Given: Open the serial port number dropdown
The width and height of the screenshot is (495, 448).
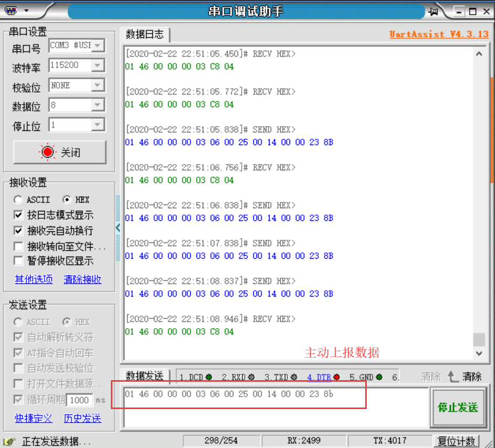Looking at the screenshot, I should pyautogui.click(x=98, y=46).
